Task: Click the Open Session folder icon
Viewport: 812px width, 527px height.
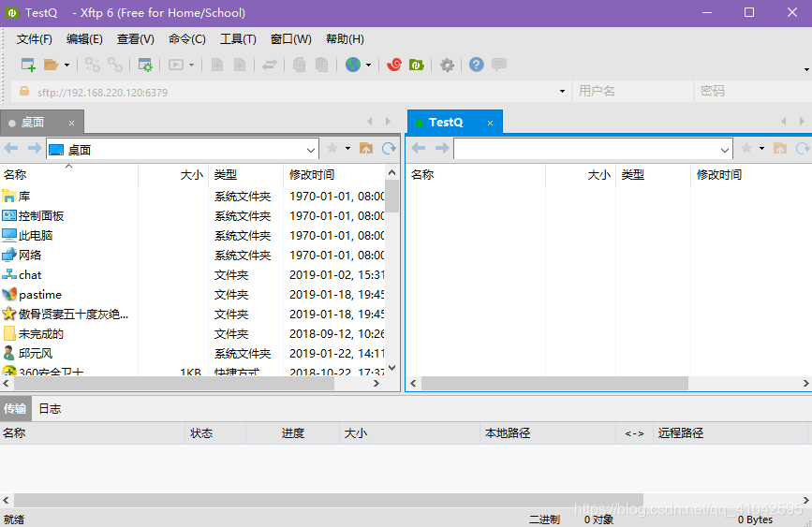Action: [51, 65]
